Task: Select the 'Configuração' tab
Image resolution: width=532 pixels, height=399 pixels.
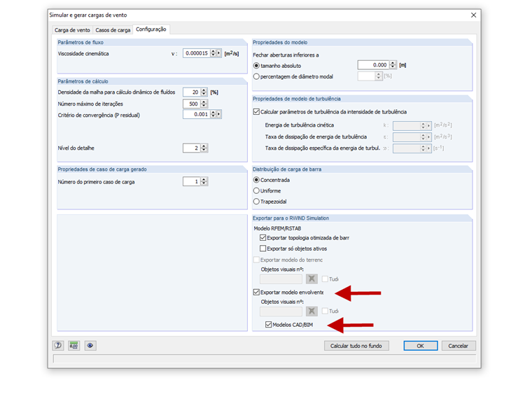Action: 151,29
